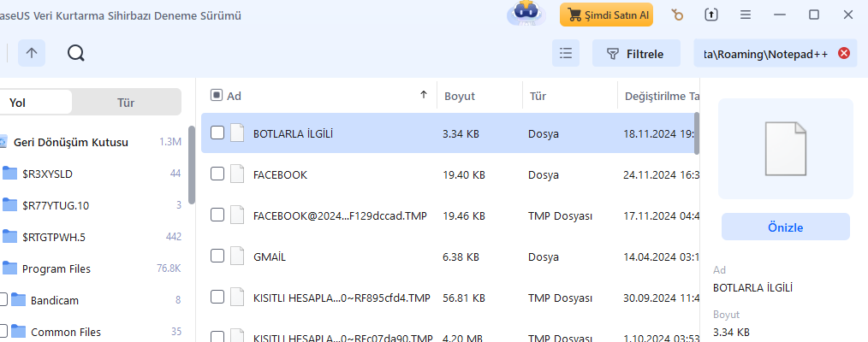This screenshot has width=868, height=342.
Task: Click the Recycle Bin icon in the folder tree
Action: click(3, 142)
